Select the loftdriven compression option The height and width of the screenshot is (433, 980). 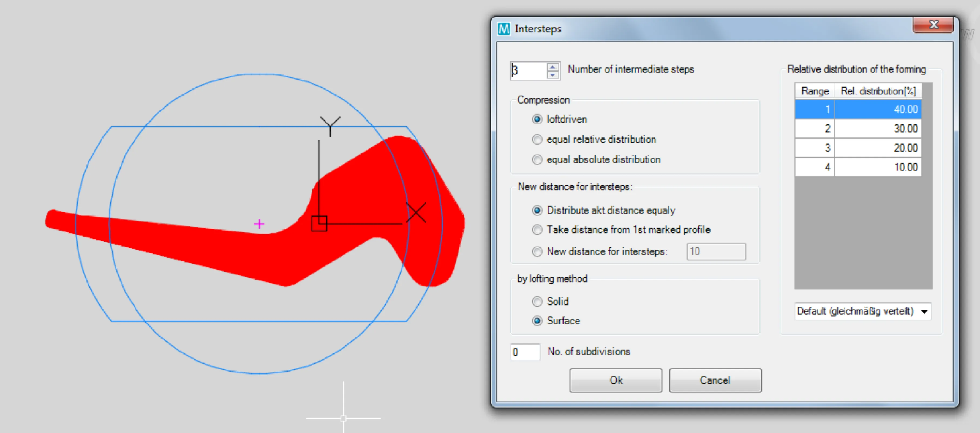pos(537,119)
